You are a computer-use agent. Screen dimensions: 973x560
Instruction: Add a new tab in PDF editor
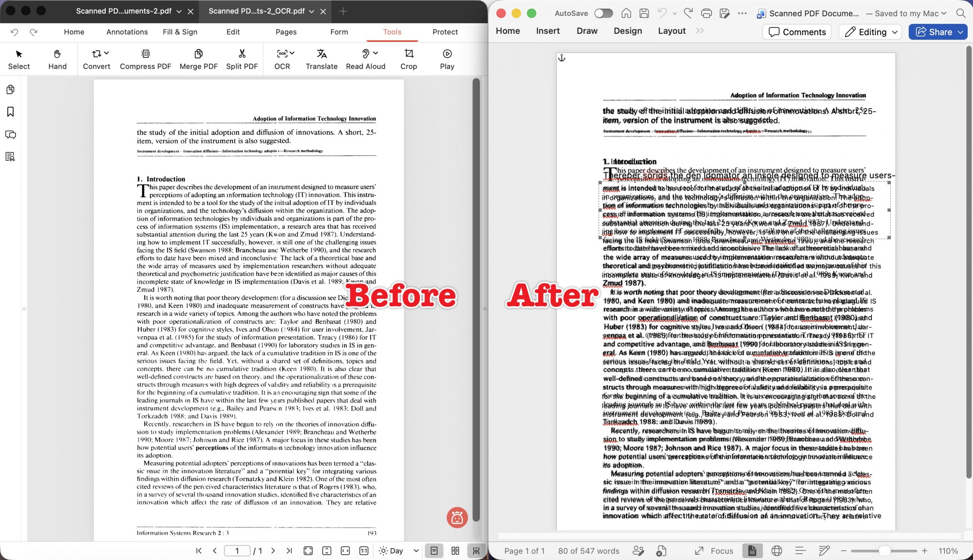(x=343, y=11)
